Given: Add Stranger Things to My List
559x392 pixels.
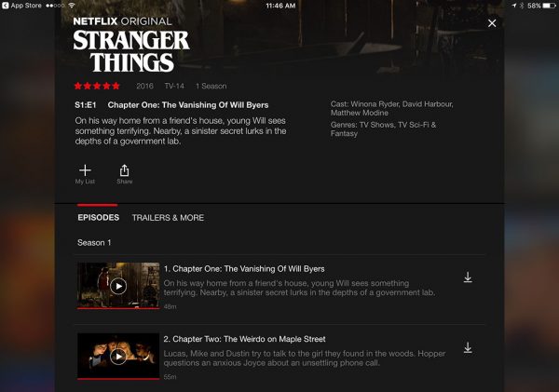Looking at the screenshot, I should point(85,174).
